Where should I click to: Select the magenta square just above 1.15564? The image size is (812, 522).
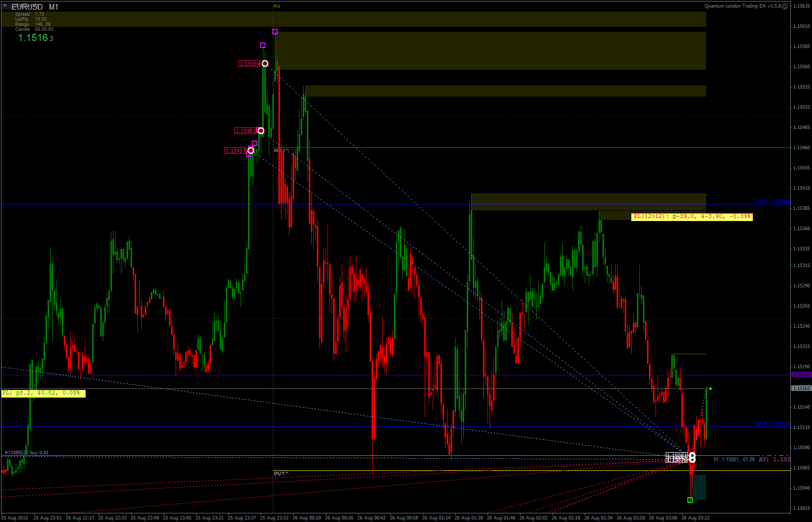coord(263,46)
